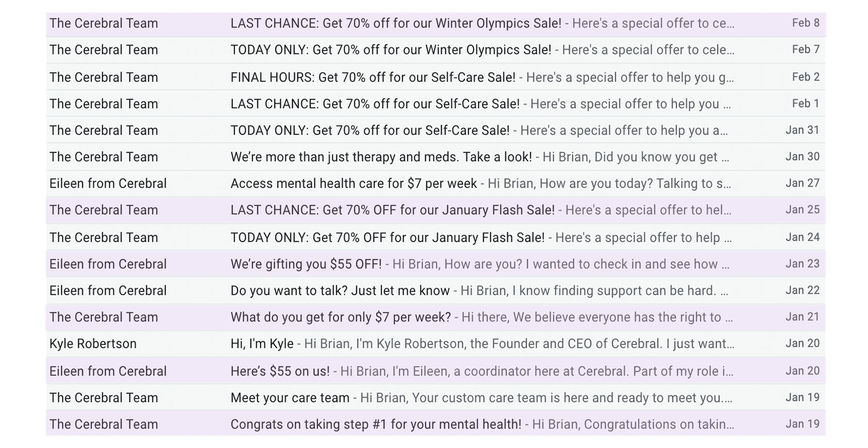
Task: Open the 'We're gifting you $55 OFF!' email
Action: click(x=306, y=264)
